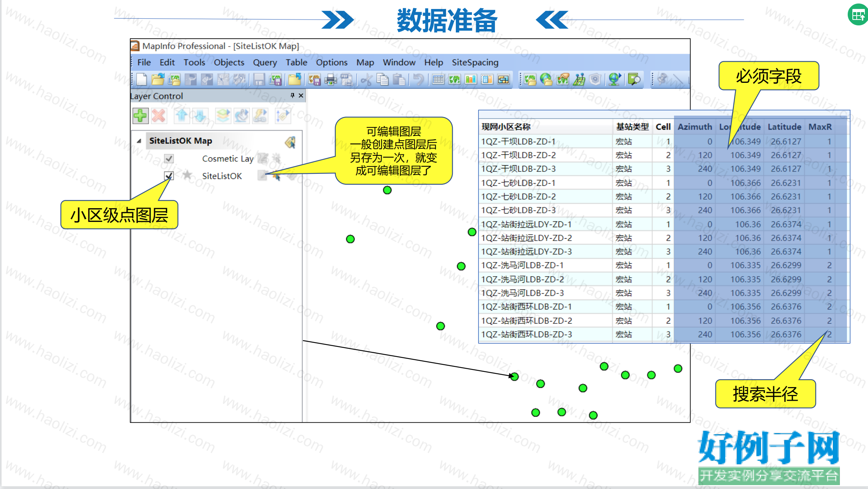Open the Window menu
The width and height of the screenshot is (868, 489).
pyautogui.click(x=399, y=62)
